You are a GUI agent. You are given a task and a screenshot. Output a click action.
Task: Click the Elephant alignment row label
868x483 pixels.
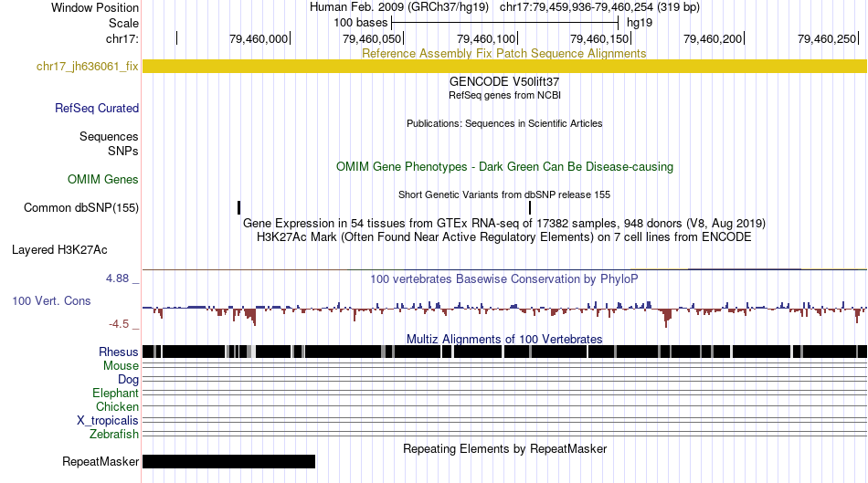[x=115, y=394]
